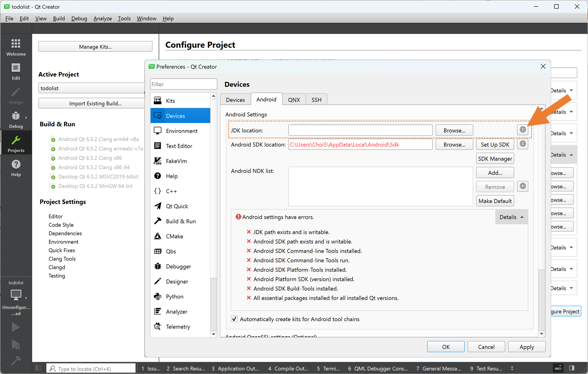Image resolution: width=588 pixels, height=374 pixels.
Task: Open JDK download website globe icon
Action: coord(523,130)
